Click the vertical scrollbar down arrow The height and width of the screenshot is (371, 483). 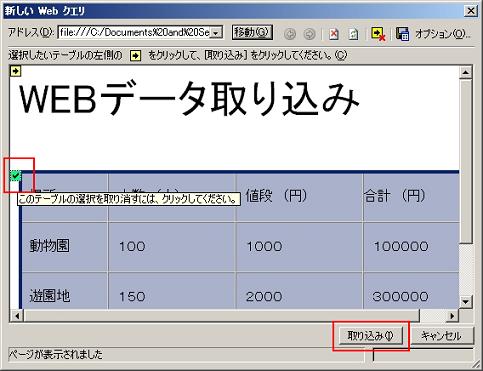(x=465, y=302)
